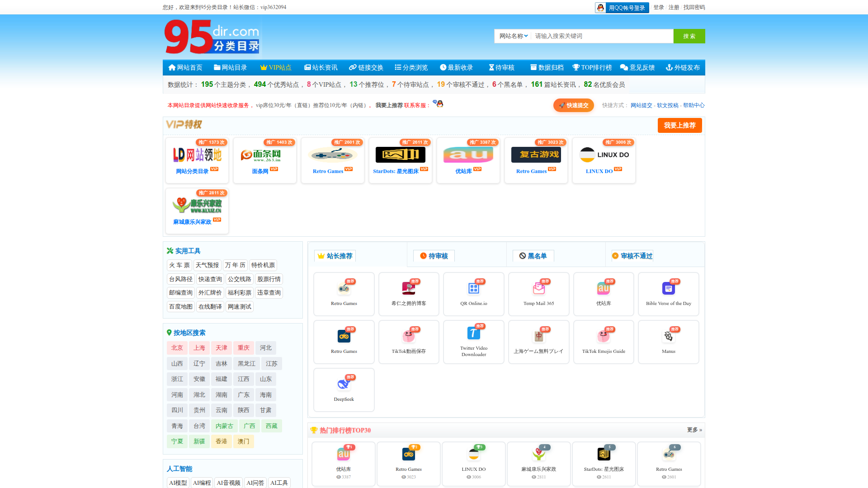Click the orange 快速提交 button
This screenshot has height=488, width=868.
(573, 105)
